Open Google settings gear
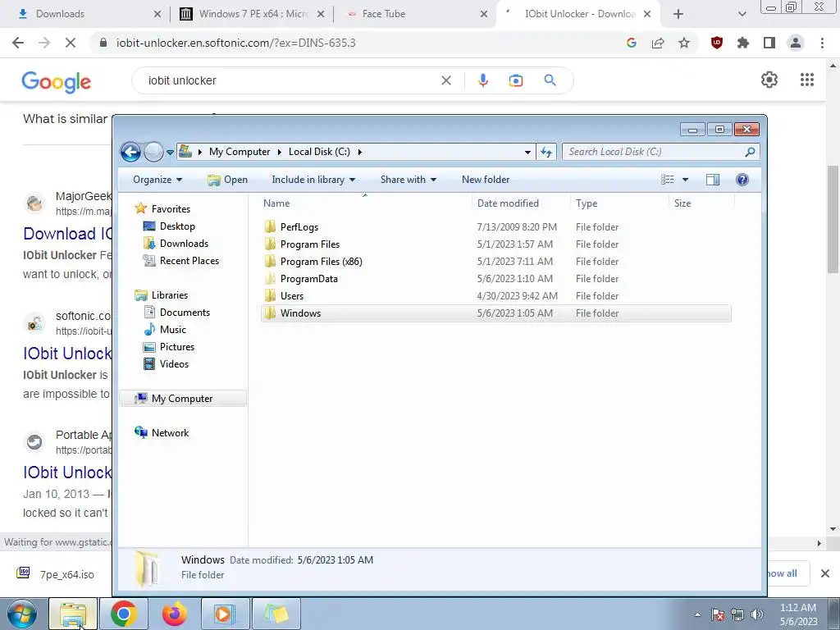The image size is (840, 630). (769, 80)
